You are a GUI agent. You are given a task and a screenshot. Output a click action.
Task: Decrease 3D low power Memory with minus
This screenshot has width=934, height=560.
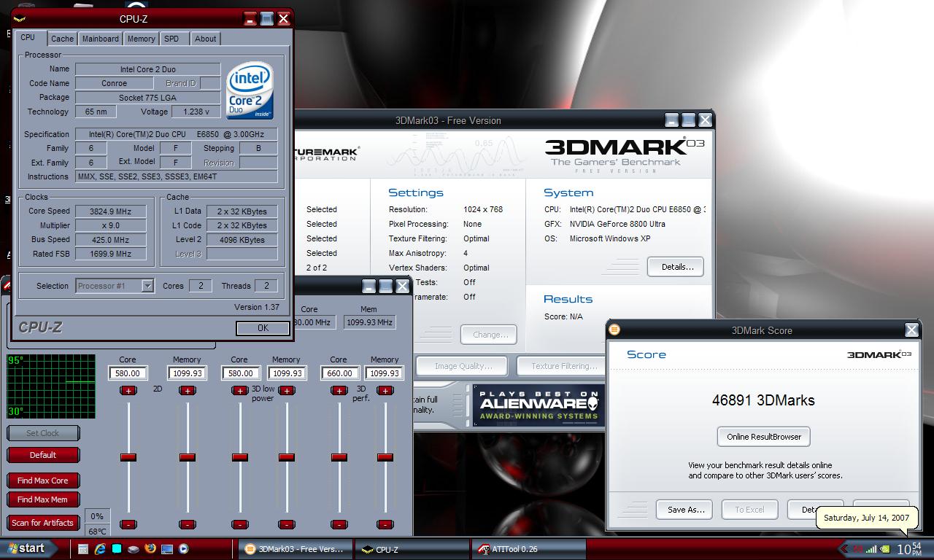tap(286, 524)
